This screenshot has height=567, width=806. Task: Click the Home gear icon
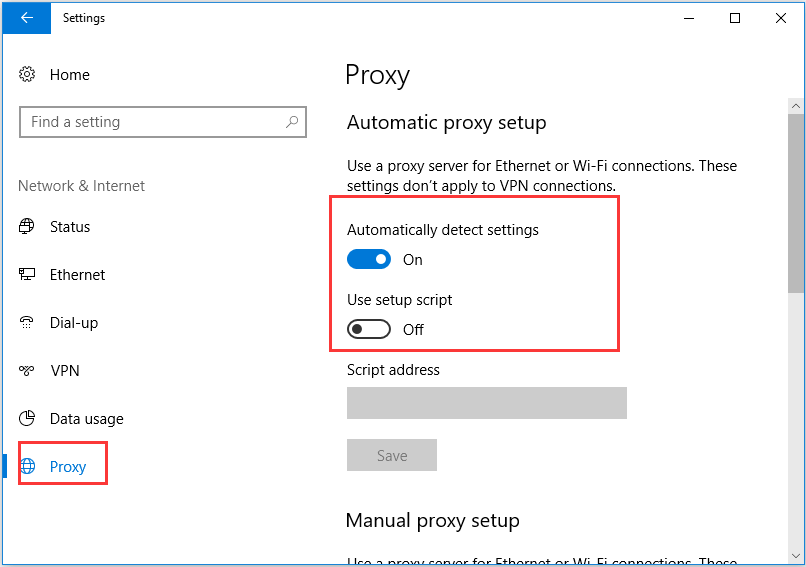[27, 75]
